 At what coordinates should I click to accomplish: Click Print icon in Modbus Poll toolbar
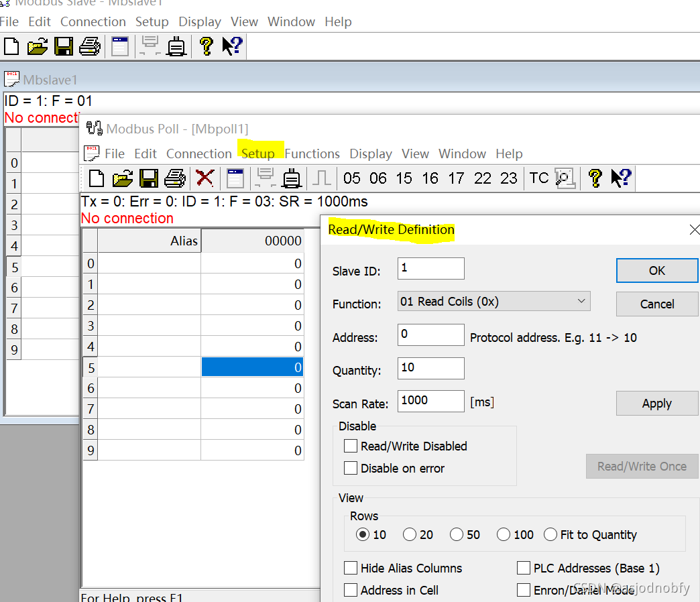[x=175, y=178]
